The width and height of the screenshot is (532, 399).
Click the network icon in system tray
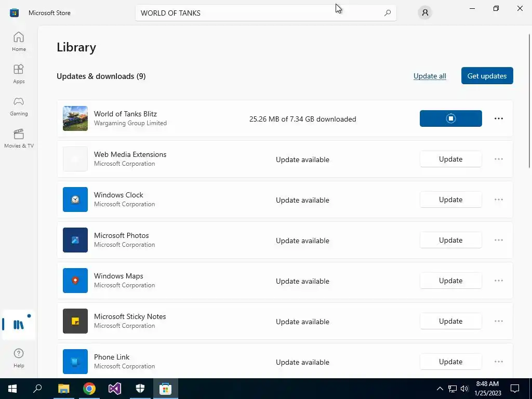(453, 389)
